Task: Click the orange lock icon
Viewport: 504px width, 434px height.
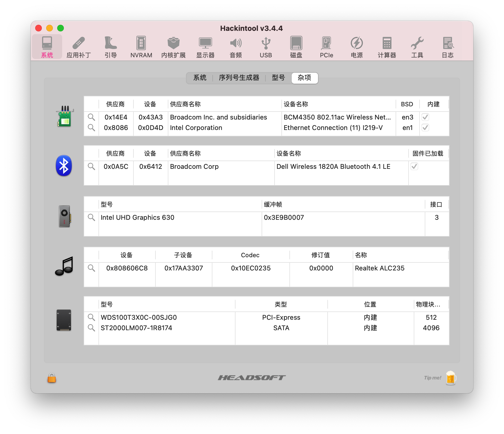Action: point(51,378)
